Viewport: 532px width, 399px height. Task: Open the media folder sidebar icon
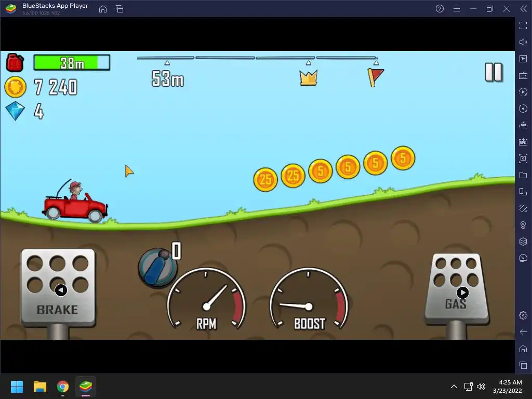pos(523,175)
